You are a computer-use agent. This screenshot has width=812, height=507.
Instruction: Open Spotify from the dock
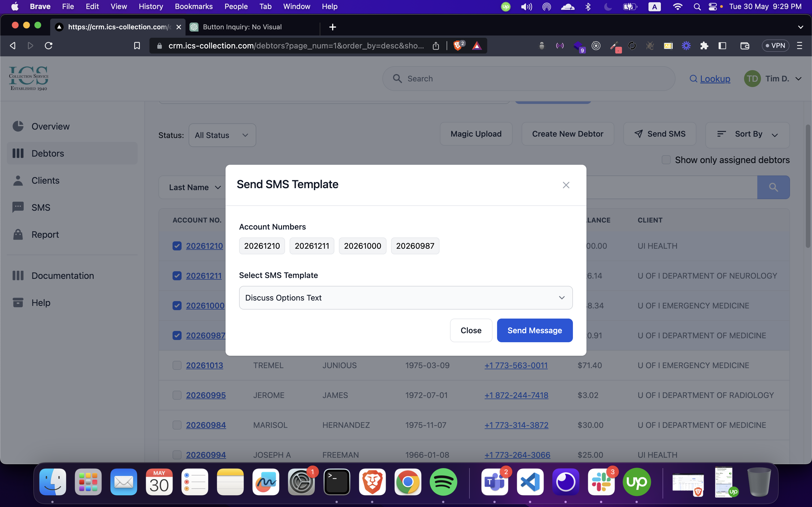point(443,482)
